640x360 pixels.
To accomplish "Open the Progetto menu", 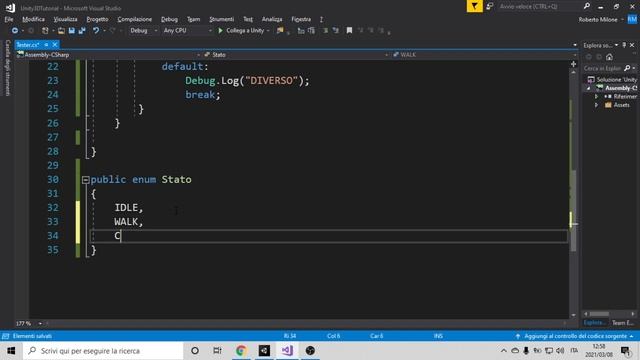I will [97, 19].
